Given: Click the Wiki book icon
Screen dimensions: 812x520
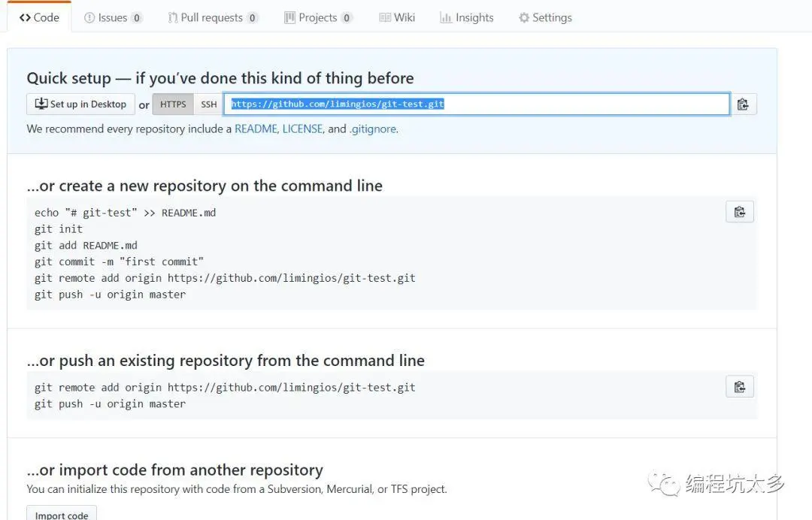Looking at the screenshot, I should point(384,17).
